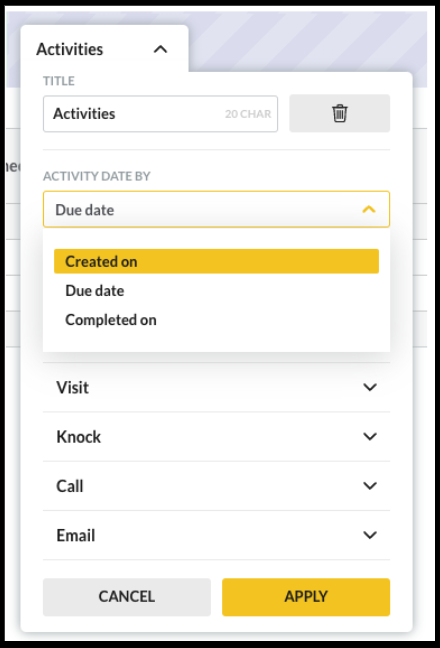This screenshot has width=440, height=648.
Task: Click the empty area below Completed on in dropdown list
Action: tap(216, 342)
